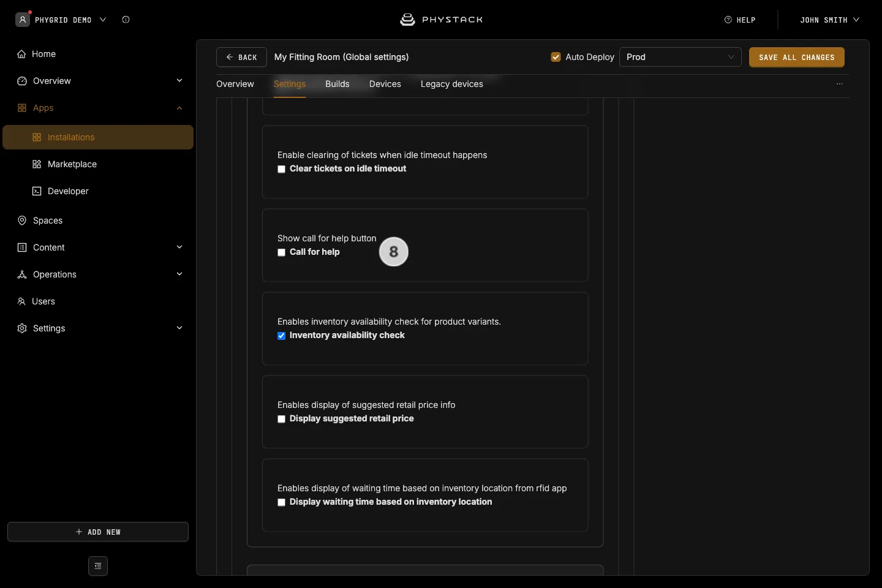
Task: Open the Help link in header
Action: [740, 20]
